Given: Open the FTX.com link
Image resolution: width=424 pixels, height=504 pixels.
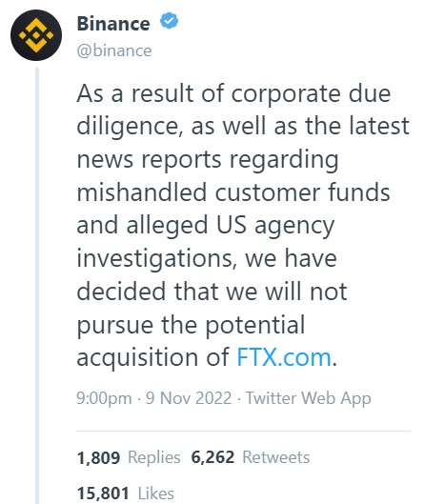Looking at the screenshot, I should pyautogui.click(x=284, y=357).
